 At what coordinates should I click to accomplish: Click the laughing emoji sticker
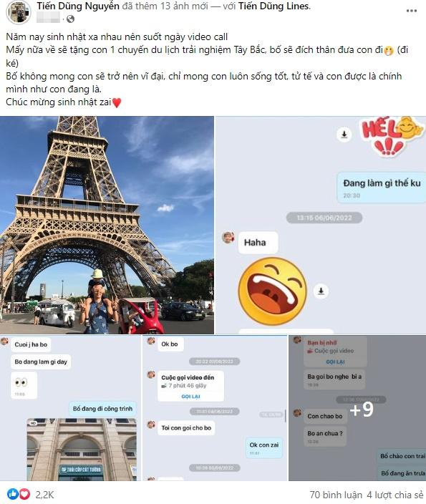click(273, 291)
